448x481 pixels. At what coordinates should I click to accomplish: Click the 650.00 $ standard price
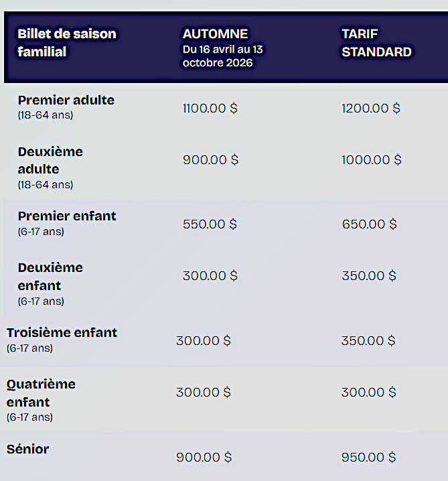[x=369, y=224]
